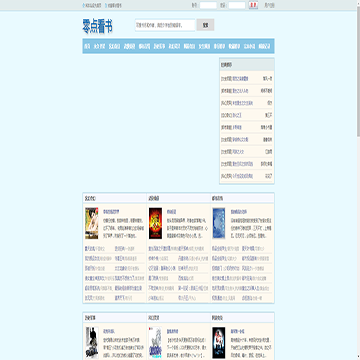Click the gray search button beside search box
360x360 pixels.
pyautogui.click(x=205, y=25)
